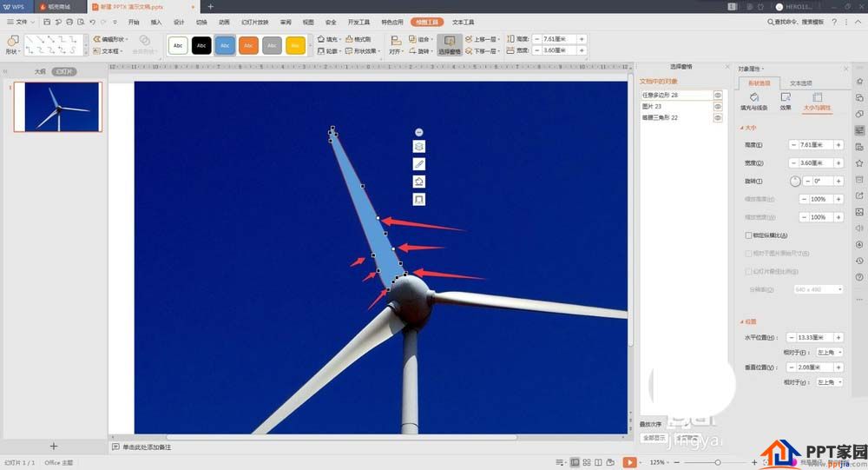Open the 插入 ribbon tab
Image resolution: width=868 pixels, height=470 pixels.
point(156,23)
